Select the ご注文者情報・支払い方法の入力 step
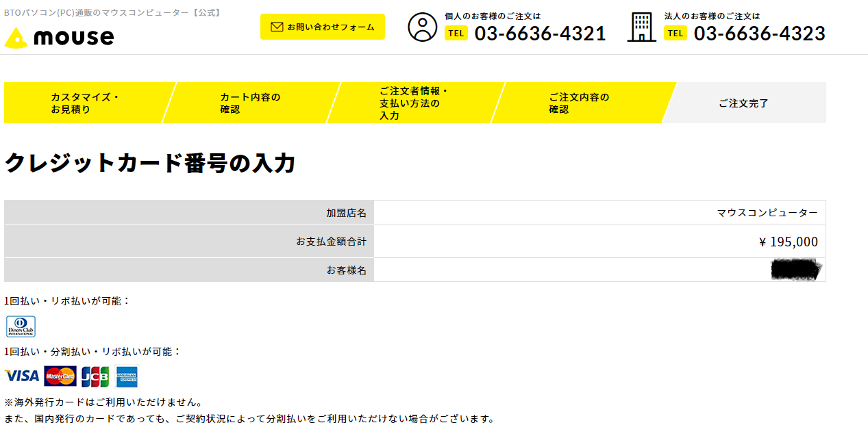 (415, 103)
